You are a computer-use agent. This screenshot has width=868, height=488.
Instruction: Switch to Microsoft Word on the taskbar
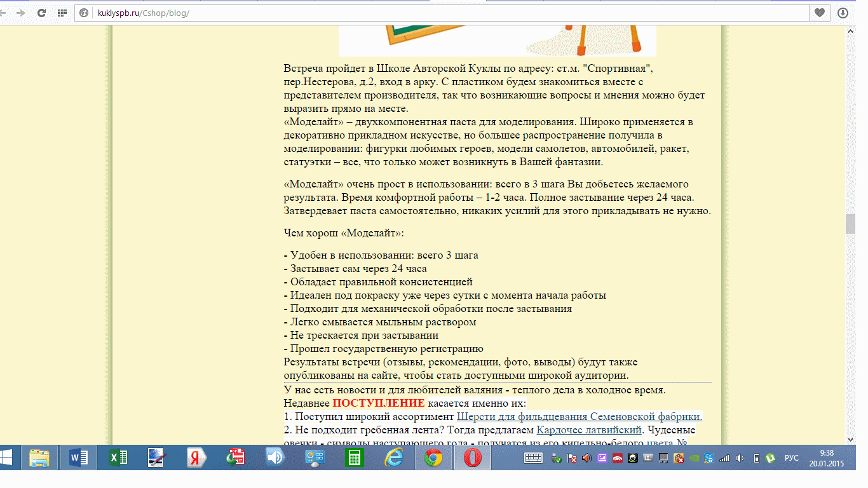click(x=79, y=457)
